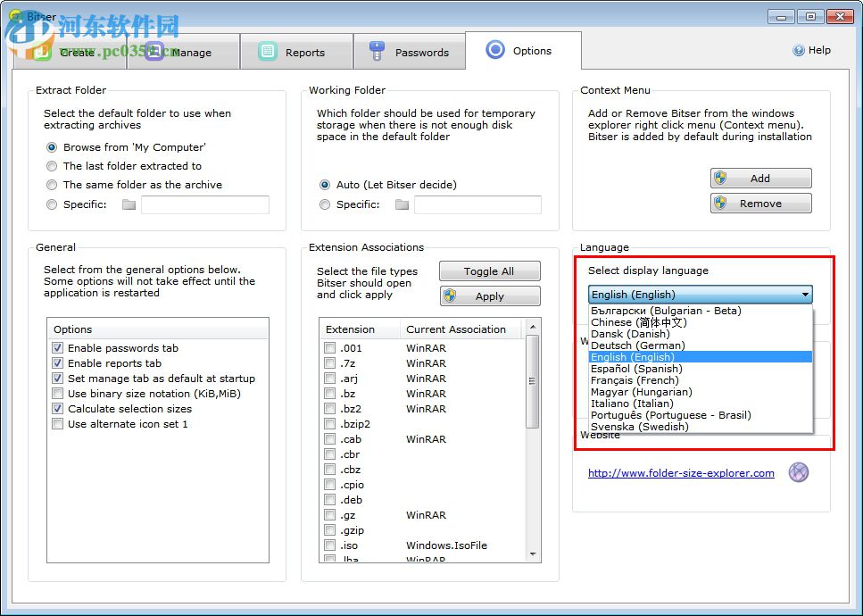Click the extension list scrollbar down arrow
Viewport: 863px width, 616px height.
point(533,554)
